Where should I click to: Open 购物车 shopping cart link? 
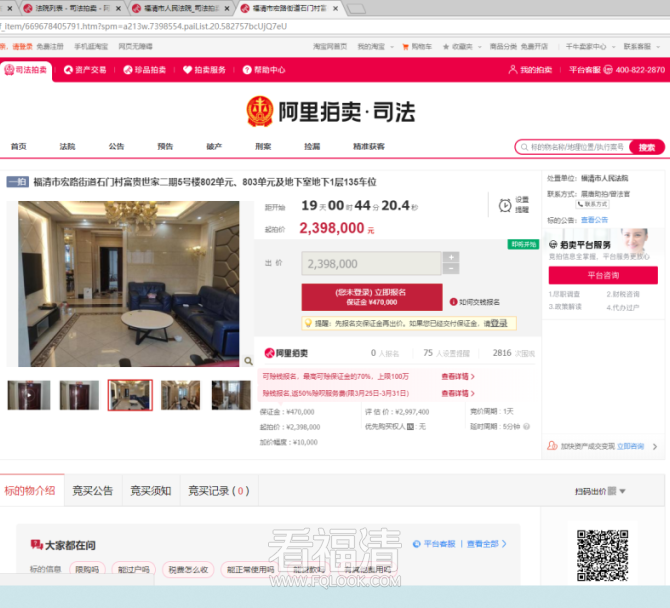point(417,47)
